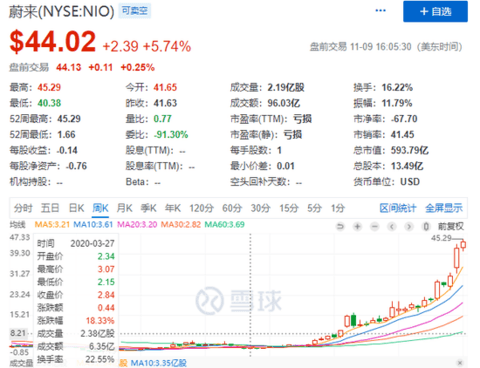Viewport: 480px width, 368px height.
Task: Click the reset chart undo arrow icon
Action: [340, 227]
